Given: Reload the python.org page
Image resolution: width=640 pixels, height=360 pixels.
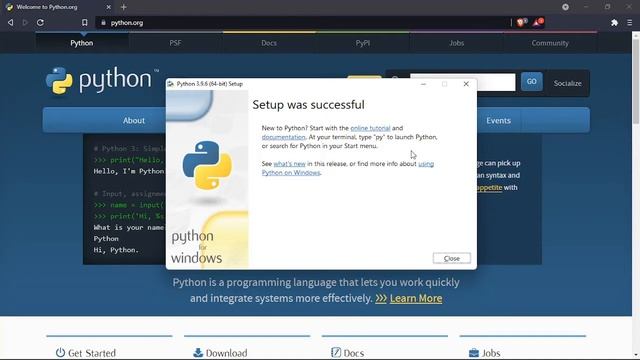Looking at the screenshot, I should 40,23.
